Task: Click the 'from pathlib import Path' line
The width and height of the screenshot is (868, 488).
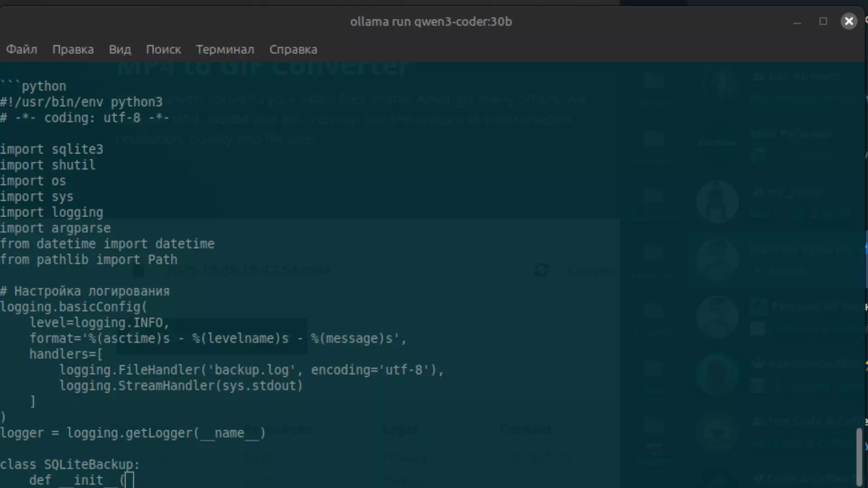Action: (x=89, y=260)
